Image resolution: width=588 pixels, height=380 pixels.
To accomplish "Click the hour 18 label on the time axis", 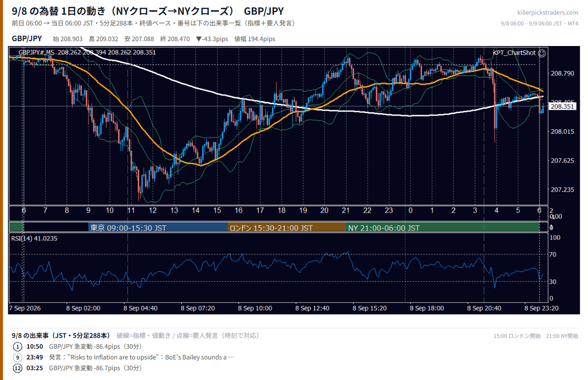I will tap(281, 211).
